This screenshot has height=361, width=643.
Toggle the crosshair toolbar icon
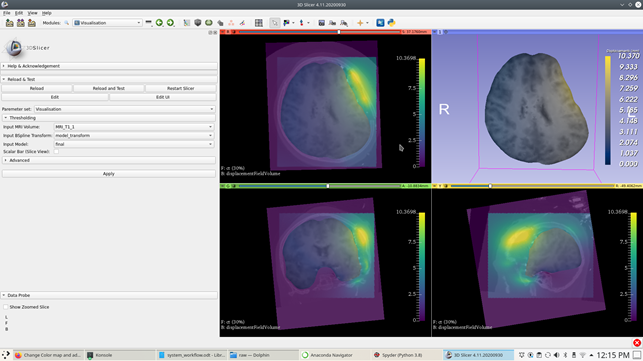click(x=360, y=23)
